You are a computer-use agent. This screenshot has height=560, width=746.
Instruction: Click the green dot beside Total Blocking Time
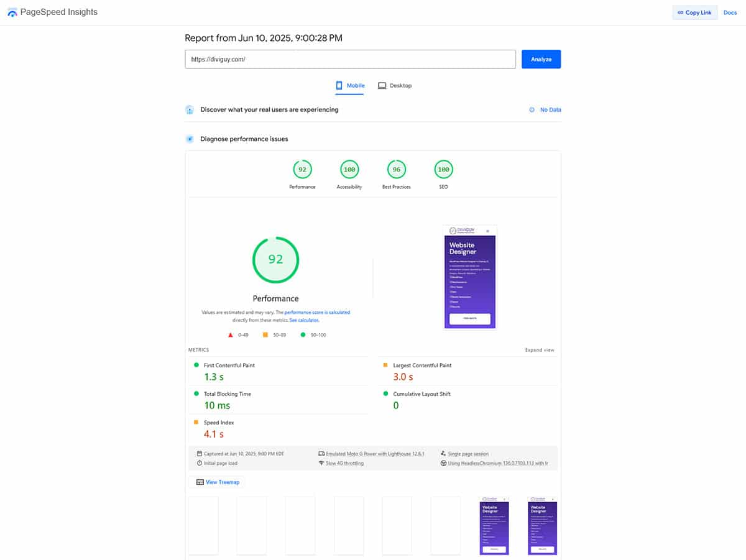[x=196, y=394]
